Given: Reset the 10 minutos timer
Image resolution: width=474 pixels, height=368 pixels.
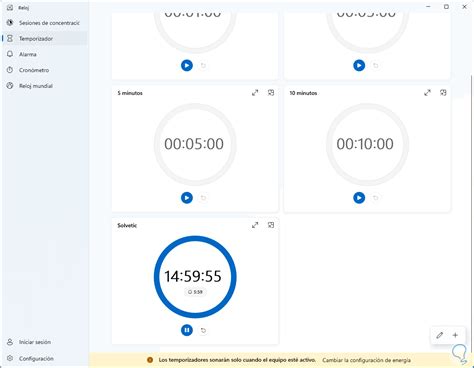Looking at the screenshot, I should click(x=376, y=198).
